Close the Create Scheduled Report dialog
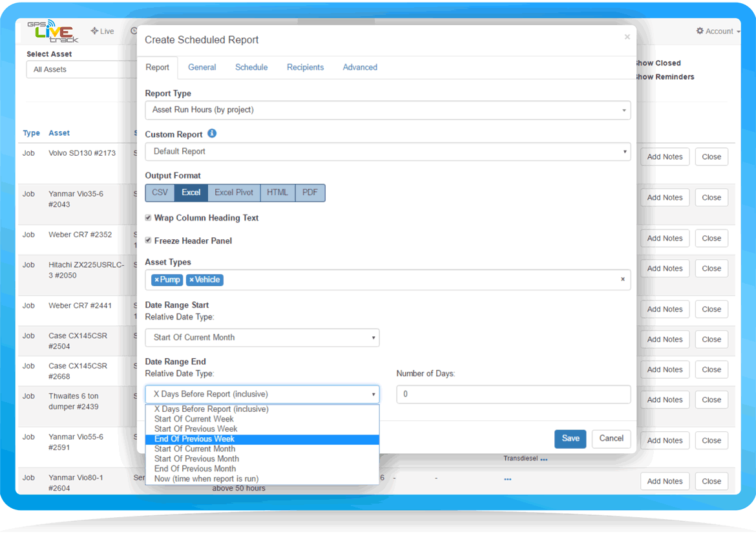Viewport: 756px width, 545px height. tap(627, 37)
